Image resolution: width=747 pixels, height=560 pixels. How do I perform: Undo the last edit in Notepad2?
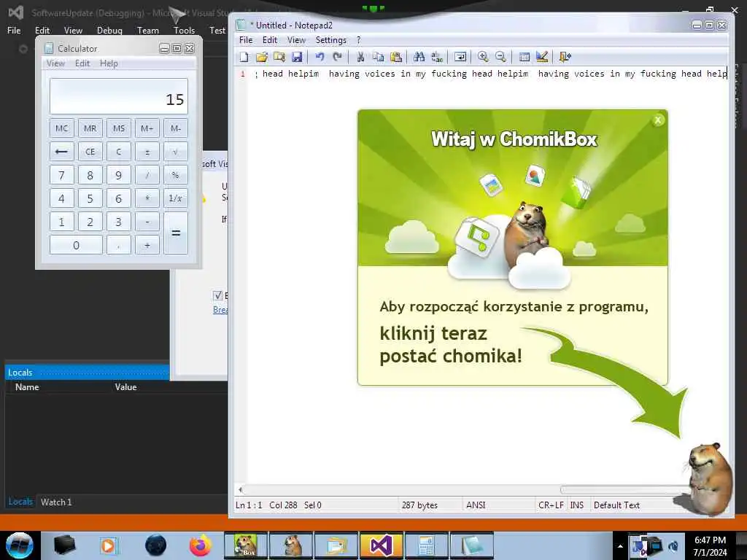[320, 57]
